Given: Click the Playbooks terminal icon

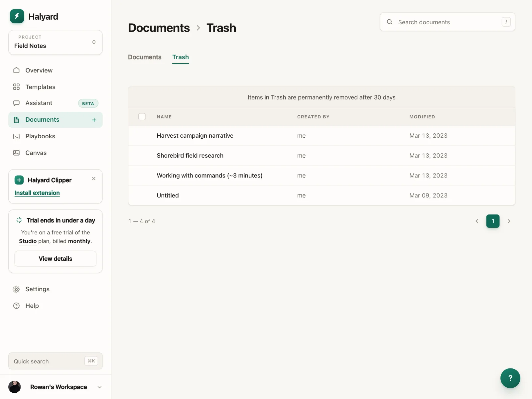Looking at the screenshot, I should (16, 136).
